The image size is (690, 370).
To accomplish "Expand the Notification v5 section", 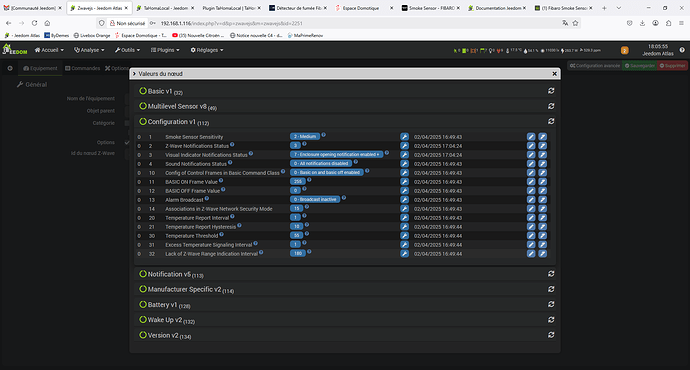I will pos(171,274).
